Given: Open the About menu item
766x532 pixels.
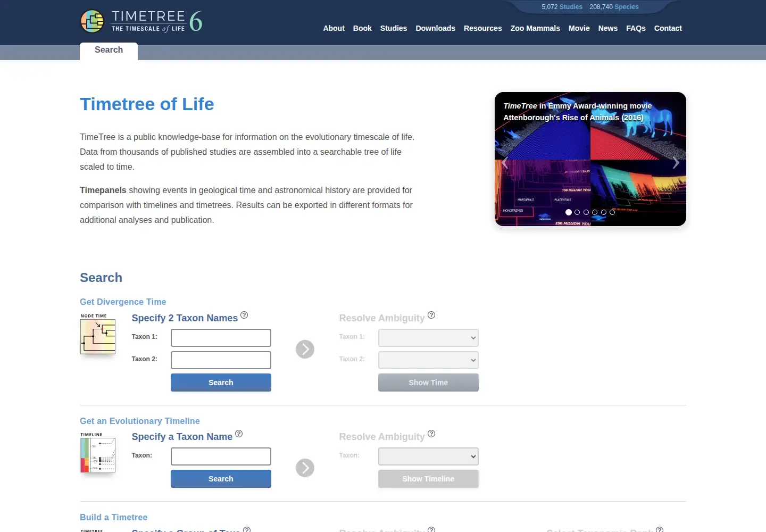Looking at the screenshot, I should [334, 28].
